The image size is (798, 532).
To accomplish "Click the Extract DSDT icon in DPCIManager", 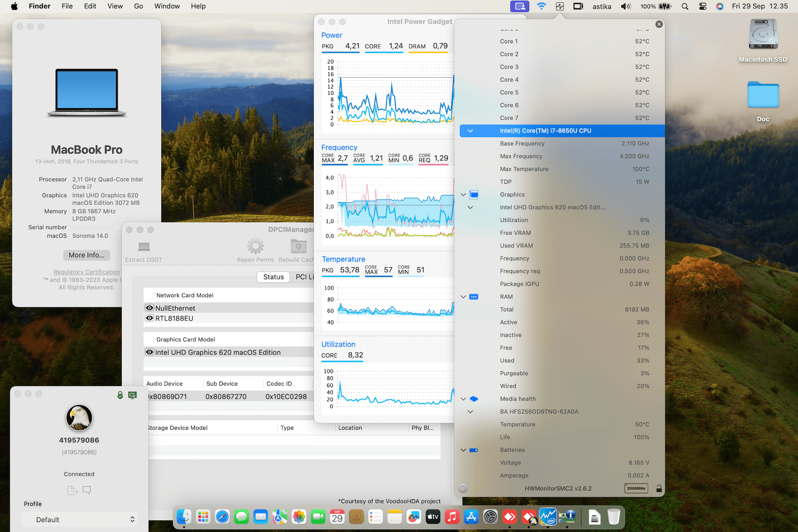I will [x=143, y=246].
